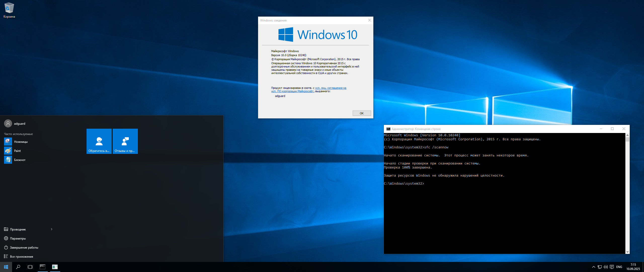This screenshot has width=644, height=272.
Task: Open volume control tray icon
Action: 606,267
